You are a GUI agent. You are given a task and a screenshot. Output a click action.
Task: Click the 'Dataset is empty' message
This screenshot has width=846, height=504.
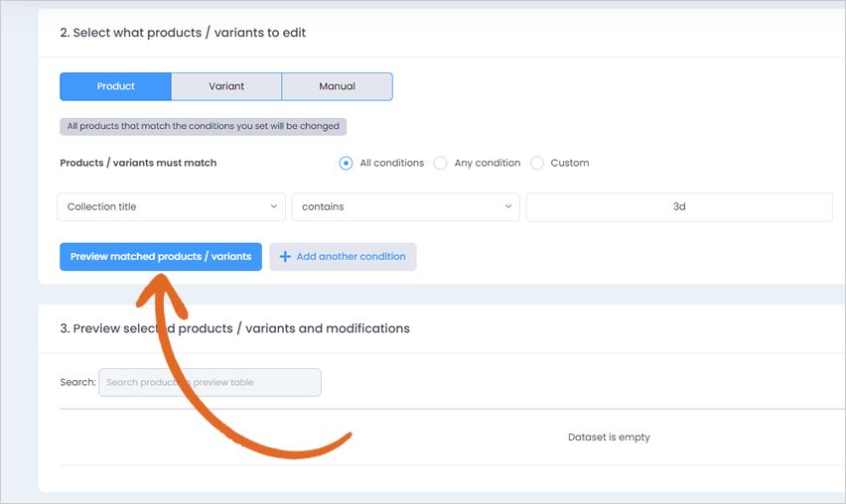pos(609,438)
